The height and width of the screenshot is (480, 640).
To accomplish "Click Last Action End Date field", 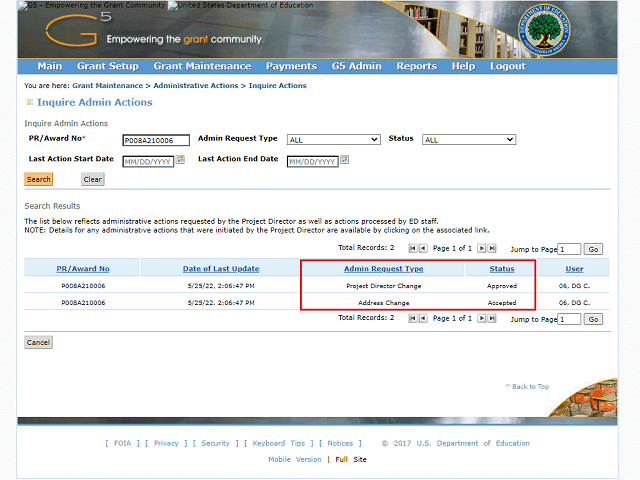I will pos(313,162).
